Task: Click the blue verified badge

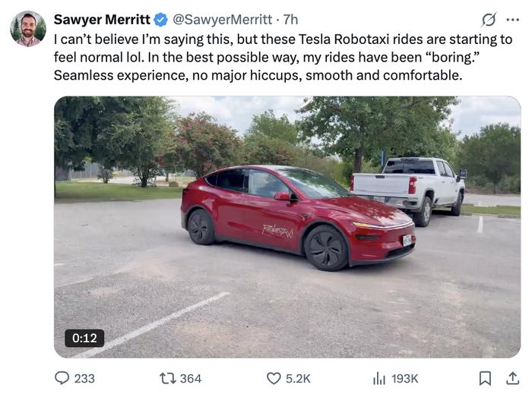Action: point(161,19)
